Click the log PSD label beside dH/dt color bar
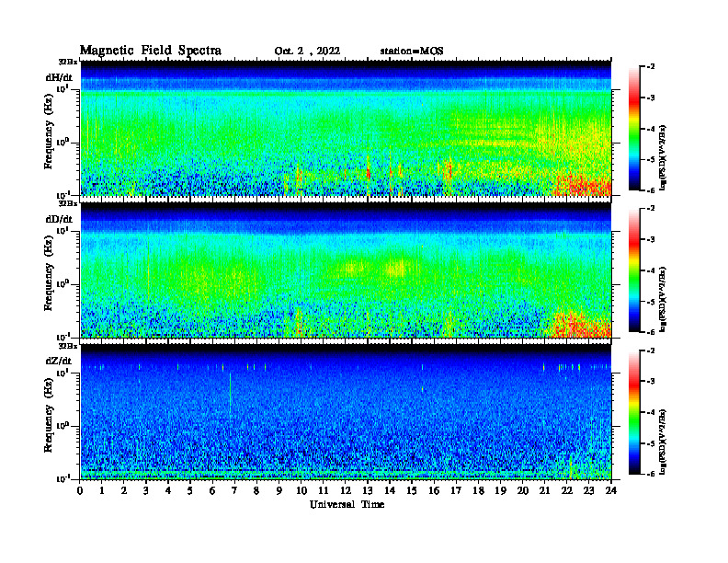 coord(663,157)
